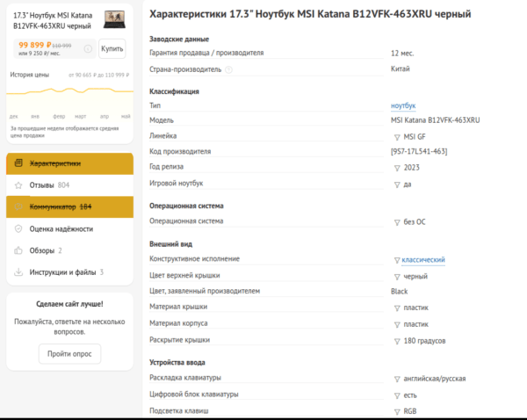Click the filter icon beside черный lid color
This screenshot has height=420, width=527.
[x=397, y=277]
